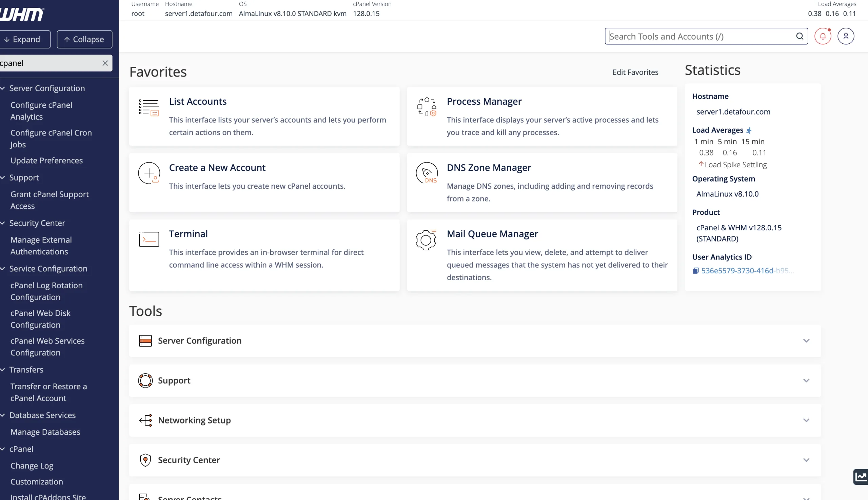Click the Server Configuration tools icon

[145, 341]
